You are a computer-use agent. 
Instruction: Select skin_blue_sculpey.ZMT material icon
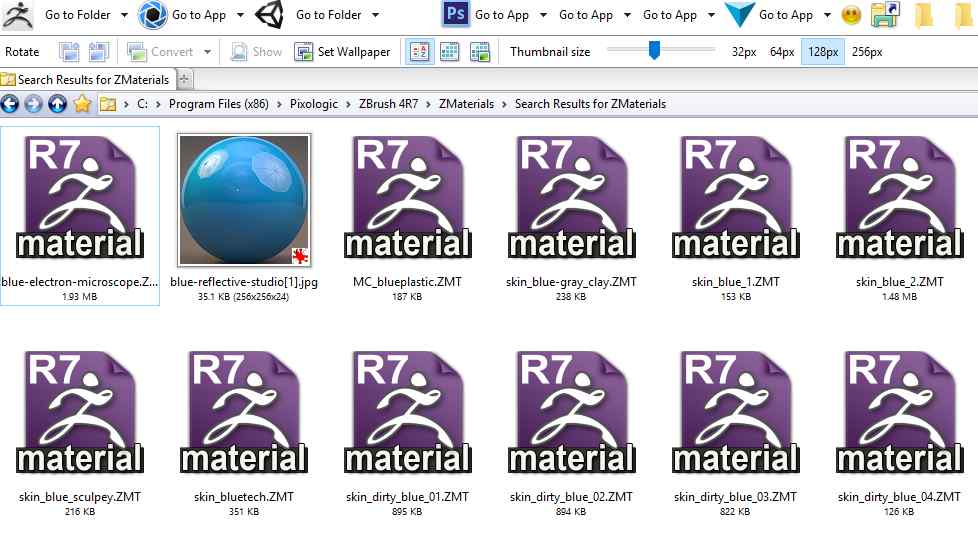tap(80, 412)
